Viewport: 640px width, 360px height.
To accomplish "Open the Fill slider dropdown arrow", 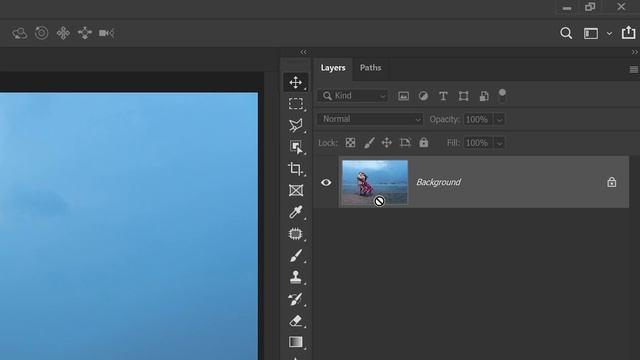I will 499,143.
